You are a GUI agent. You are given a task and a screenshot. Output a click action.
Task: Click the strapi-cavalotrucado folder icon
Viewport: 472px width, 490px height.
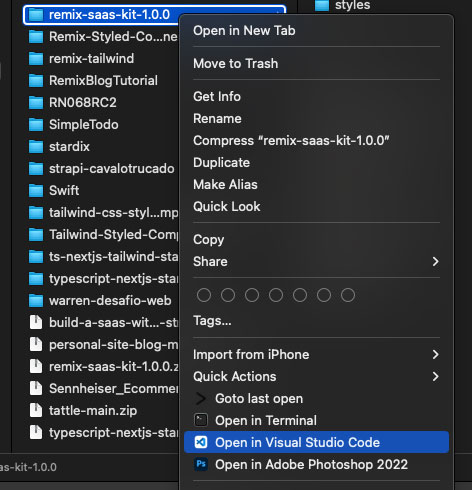pos(36,169)
